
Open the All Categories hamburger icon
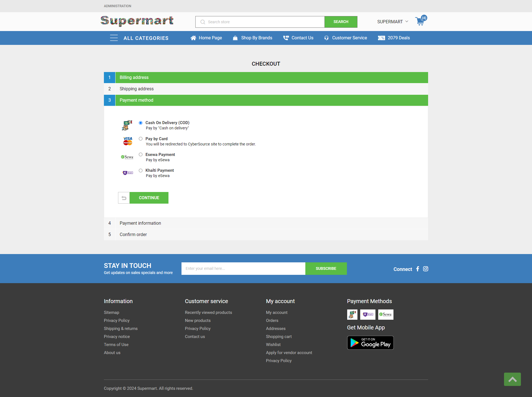coord(114,38)
